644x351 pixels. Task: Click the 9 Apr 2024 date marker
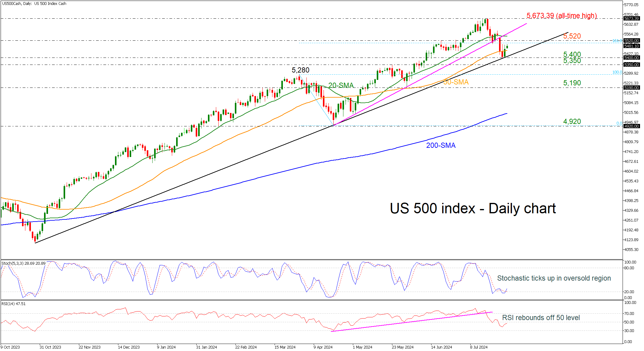click(323, 347)
